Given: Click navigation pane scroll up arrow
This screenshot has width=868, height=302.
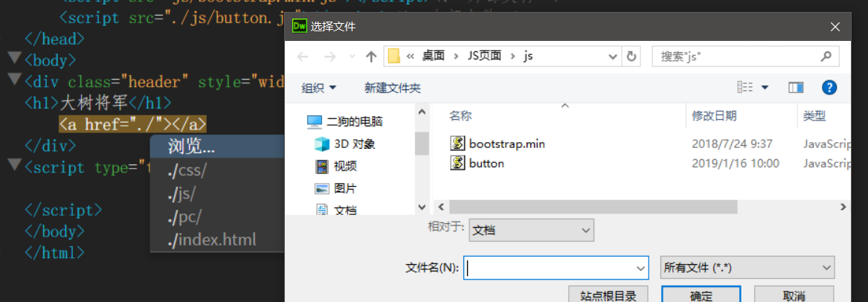Looking at the screenshot, I should [421, 112].
